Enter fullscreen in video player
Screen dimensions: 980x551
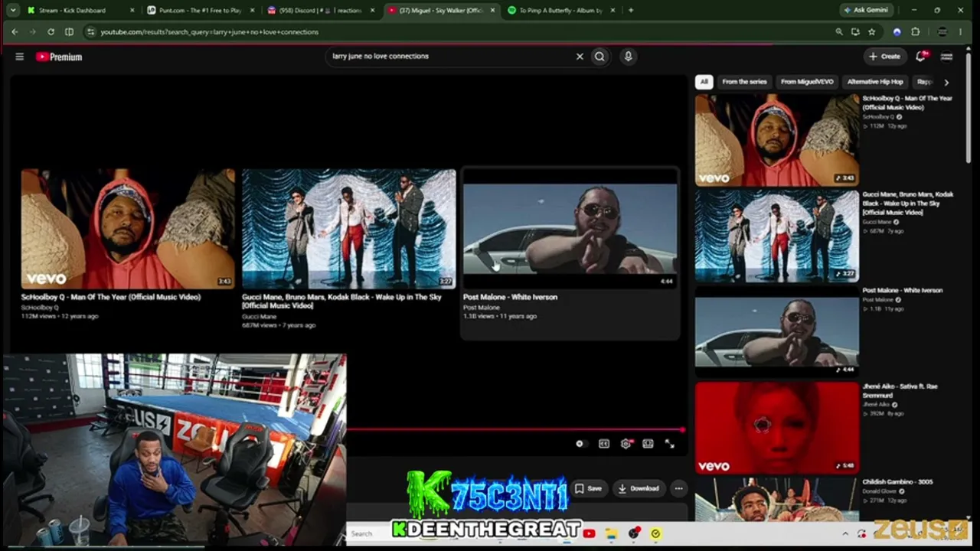pos(669,444)
